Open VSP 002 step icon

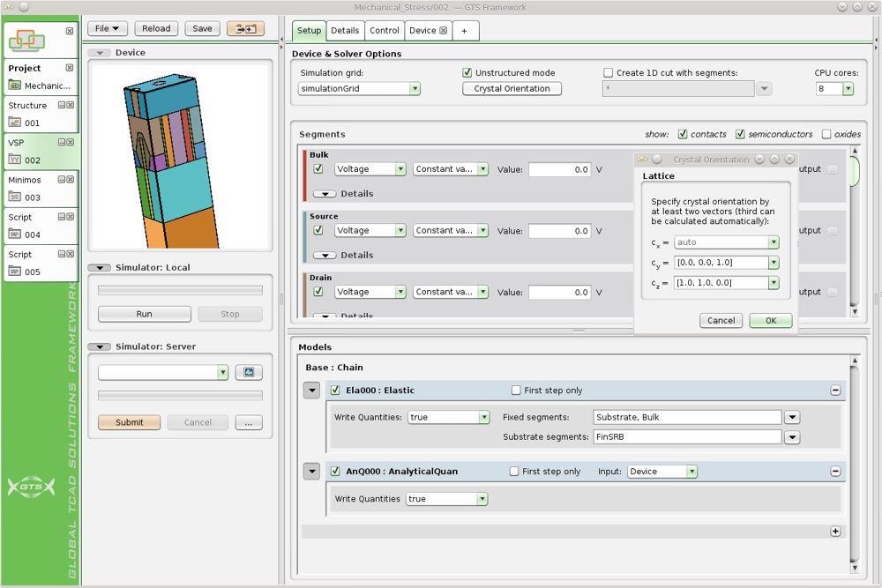pyautogui.click(x=15, y=160)
